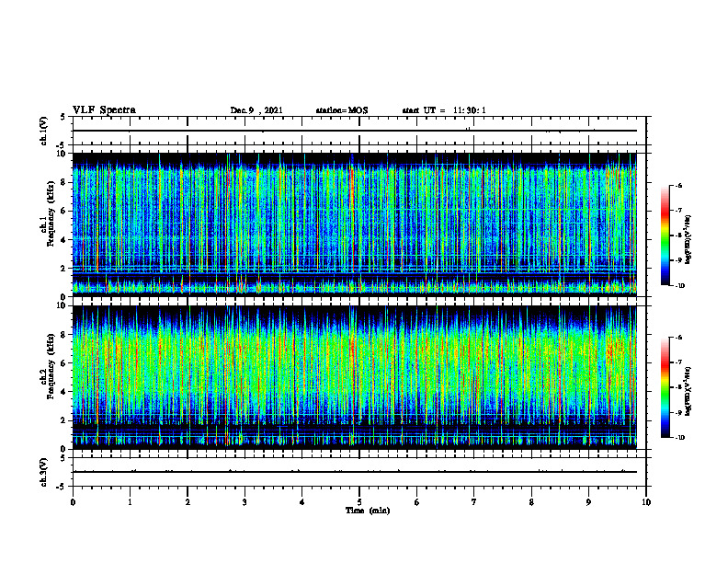Click the time axis tick label "10"

pyautogui.click(x=646, y=502)
